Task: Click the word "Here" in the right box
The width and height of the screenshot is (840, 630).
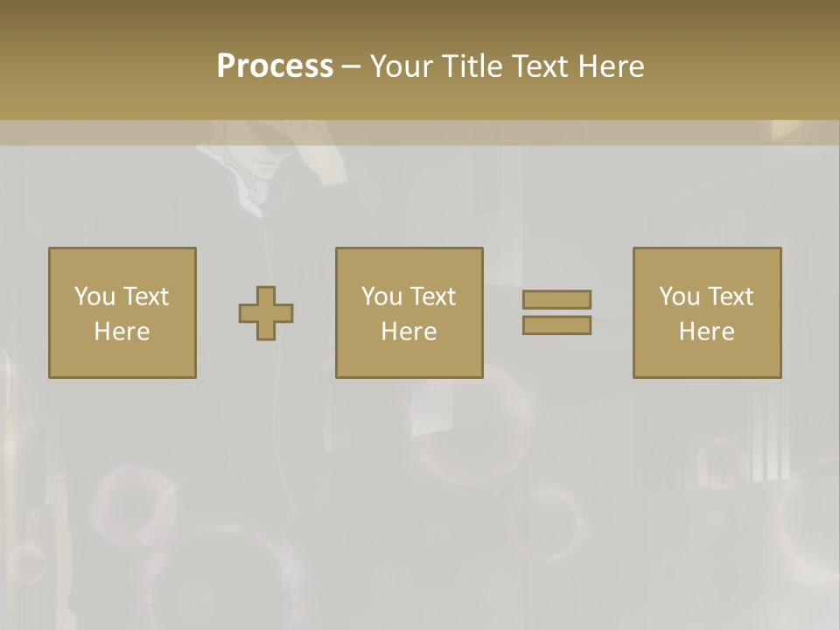Action: pos(706,332)
